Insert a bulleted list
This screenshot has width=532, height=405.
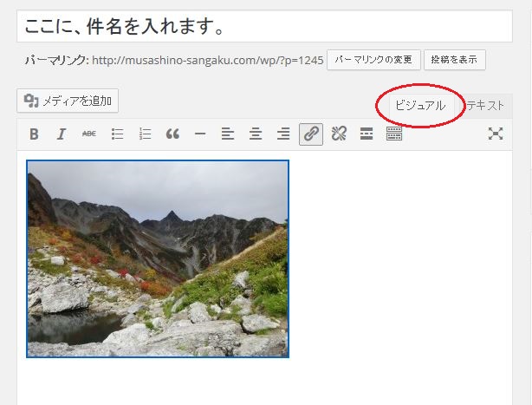(117, 134)
